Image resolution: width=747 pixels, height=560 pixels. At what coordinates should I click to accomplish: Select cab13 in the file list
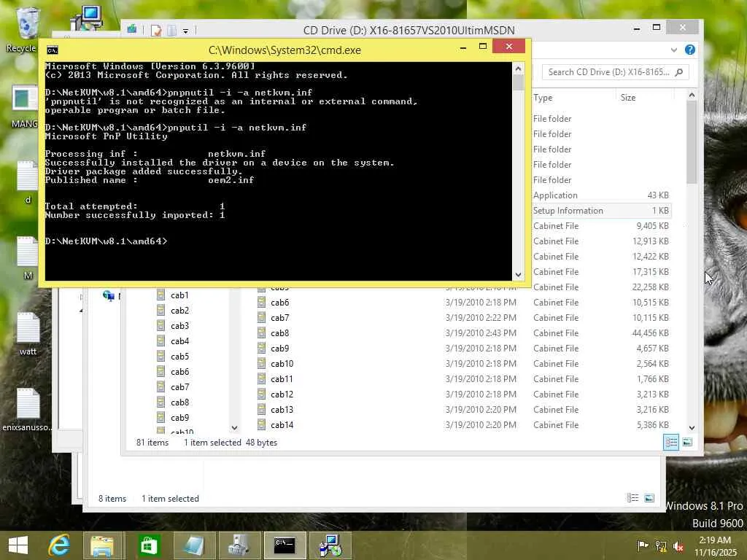pos(282,410)
